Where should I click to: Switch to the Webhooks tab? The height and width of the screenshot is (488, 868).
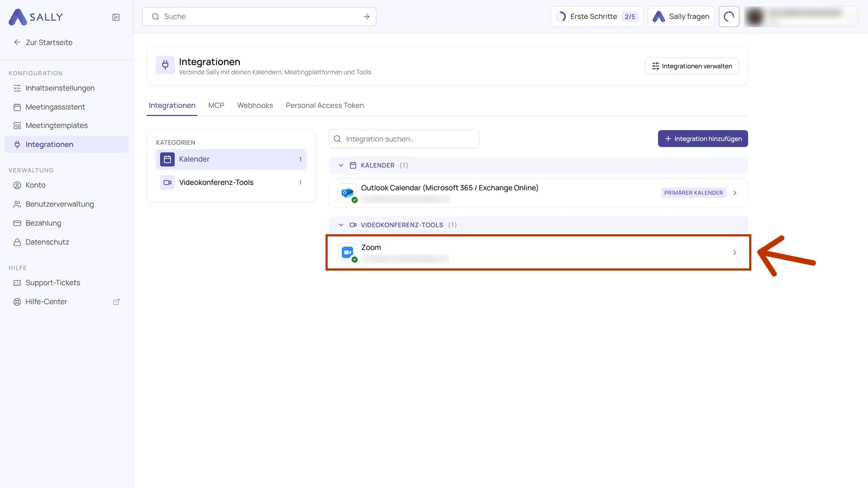pyautogui.click(x=255, y=106)
